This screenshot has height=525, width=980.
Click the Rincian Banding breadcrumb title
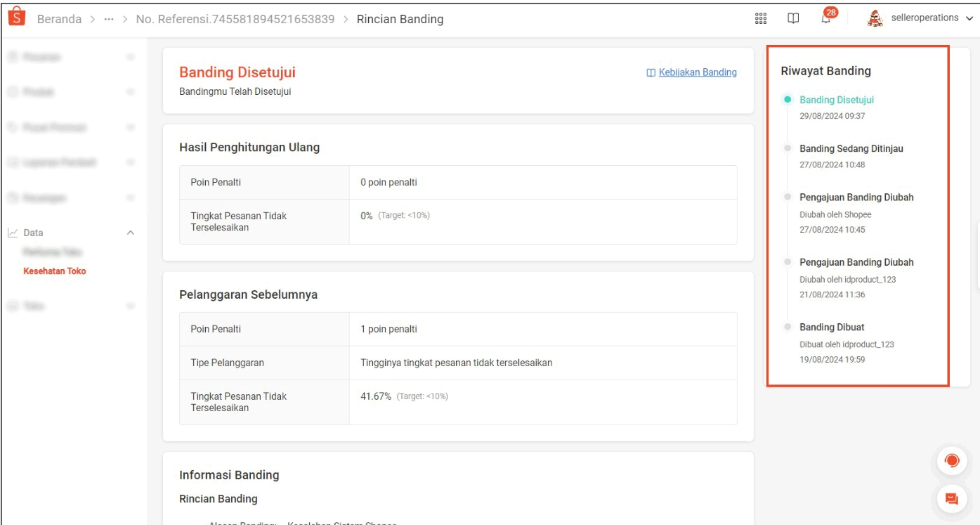400,19
